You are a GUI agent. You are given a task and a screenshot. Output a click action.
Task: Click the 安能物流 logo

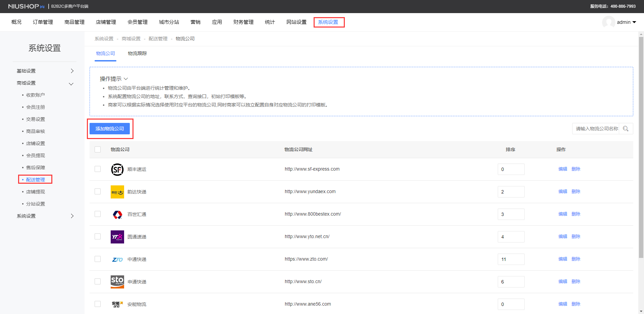117,305
